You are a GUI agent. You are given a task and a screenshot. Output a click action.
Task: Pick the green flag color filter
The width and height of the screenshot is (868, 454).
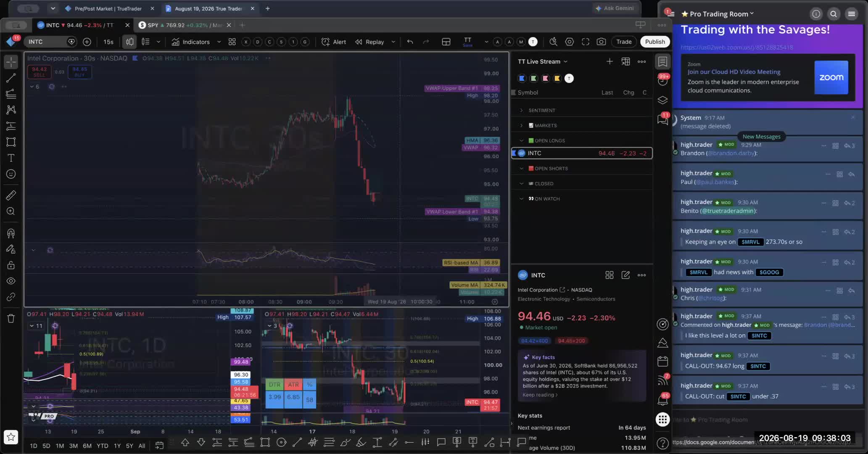[534, 78]
